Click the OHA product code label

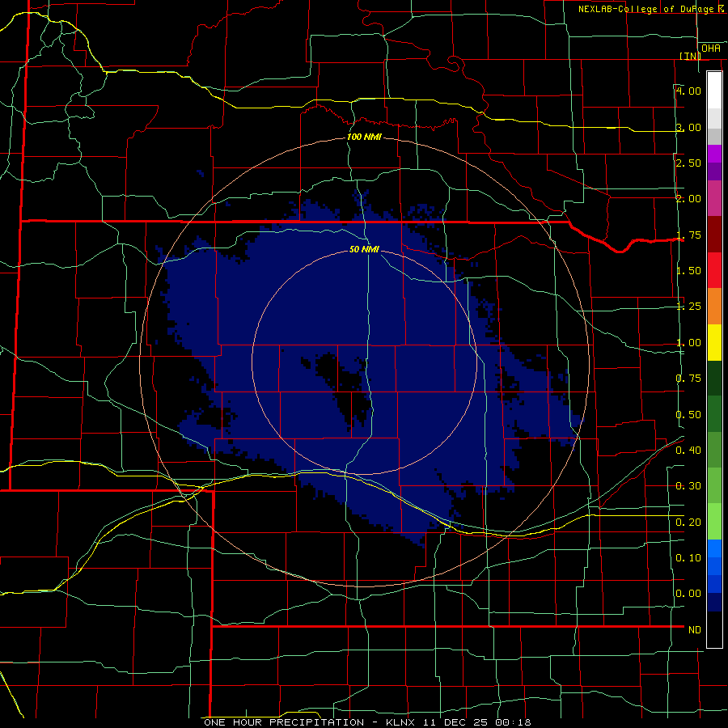coord(711,49)
